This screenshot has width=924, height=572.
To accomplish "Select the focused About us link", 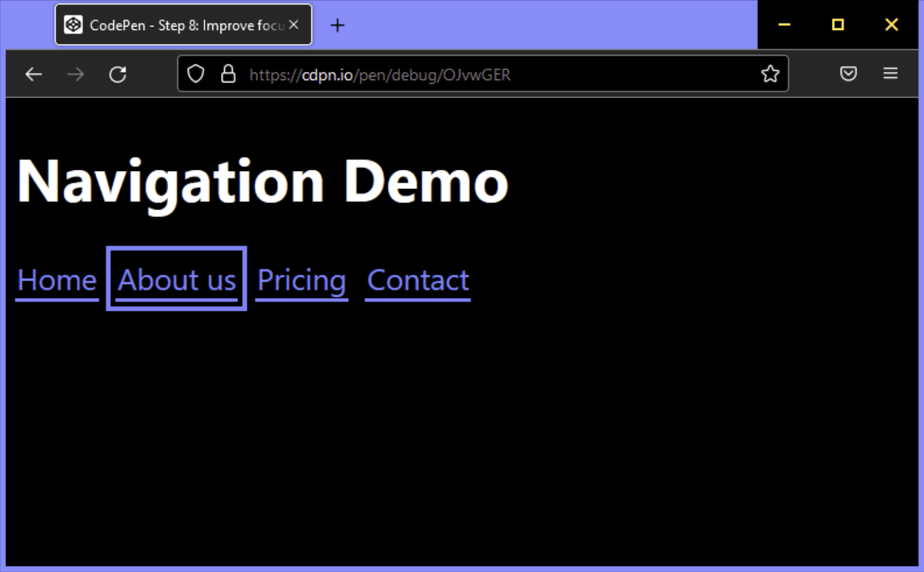I will click(x=176, y=279).
